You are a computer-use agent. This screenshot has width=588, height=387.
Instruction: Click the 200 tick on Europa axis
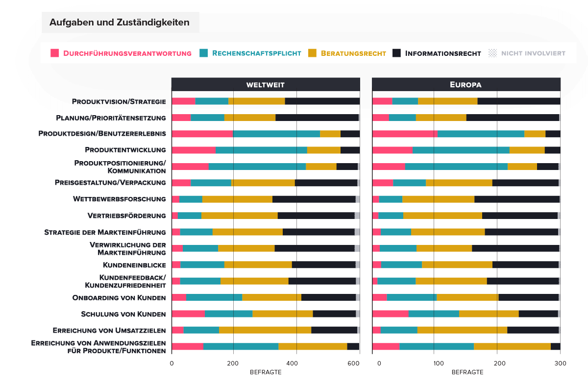[x=499, y=363]
